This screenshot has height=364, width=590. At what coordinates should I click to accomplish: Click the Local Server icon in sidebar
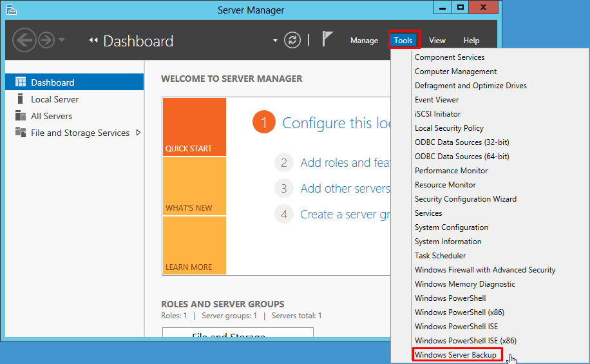coord(21,99)
